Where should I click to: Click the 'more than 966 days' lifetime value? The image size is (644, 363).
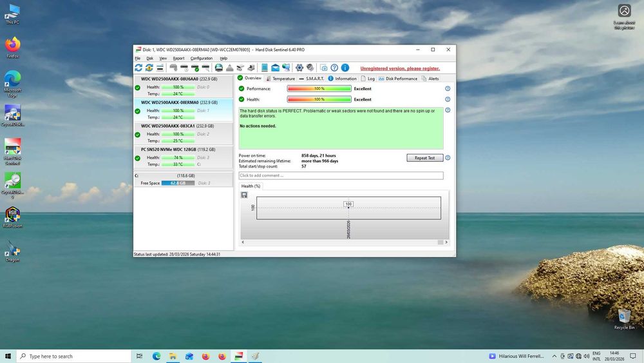(320, 161)
